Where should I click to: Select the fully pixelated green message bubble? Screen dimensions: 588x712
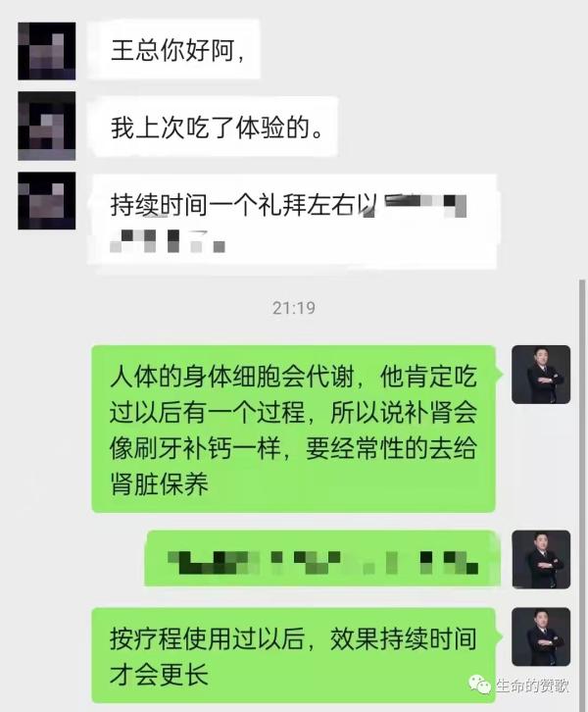[x=322, y=558]
